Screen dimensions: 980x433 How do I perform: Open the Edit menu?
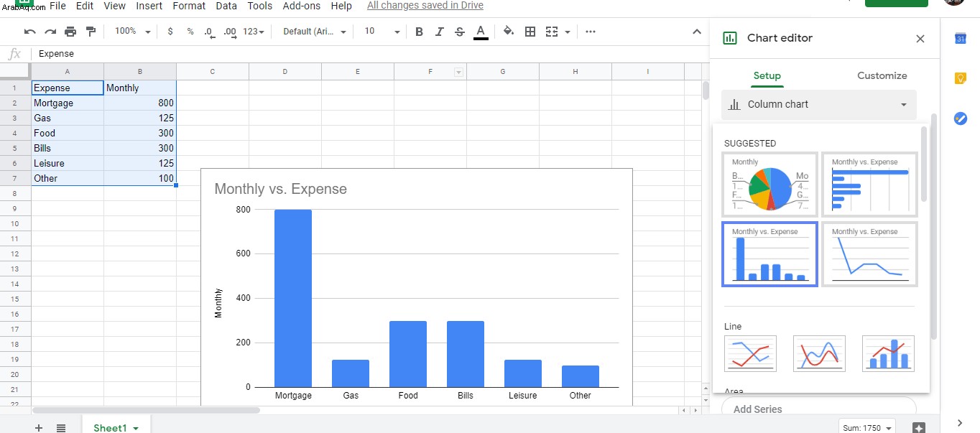85,6
